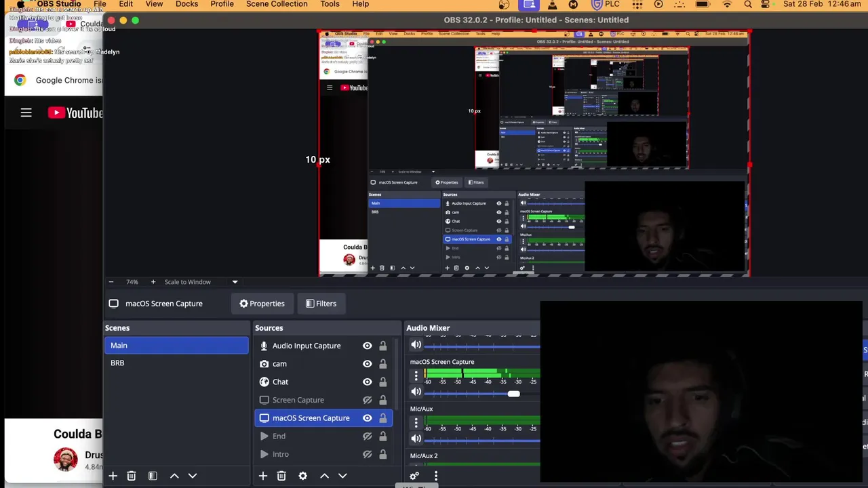868x488 pixels.
Task: Open Filters for selected source
Action: click(321, 304)
